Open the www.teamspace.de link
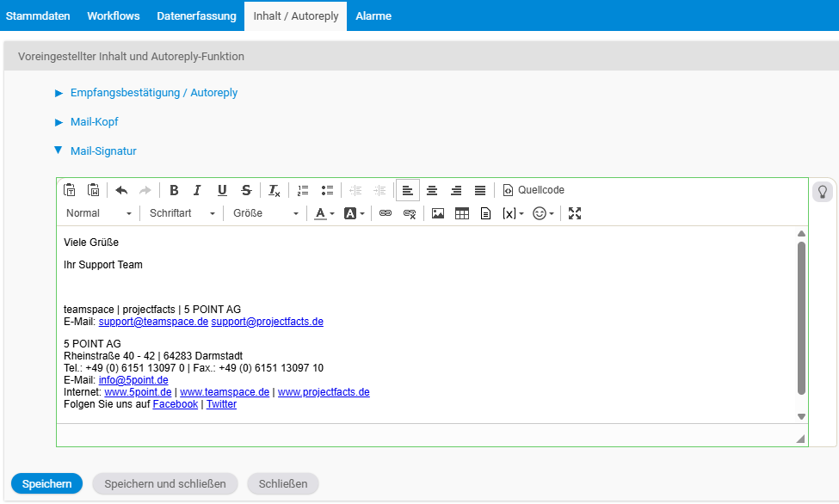This screenshot has width=839, height=504. point(225,392)
